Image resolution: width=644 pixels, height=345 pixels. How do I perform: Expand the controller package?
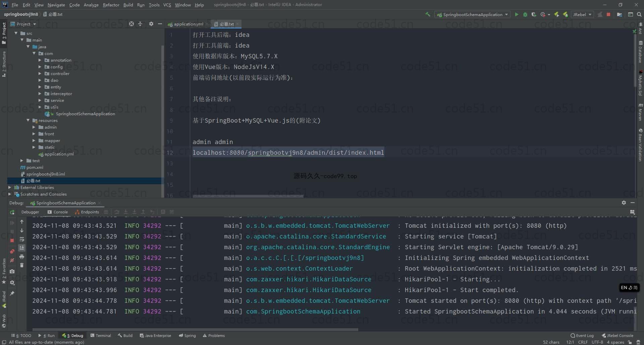tap(40, 73)
